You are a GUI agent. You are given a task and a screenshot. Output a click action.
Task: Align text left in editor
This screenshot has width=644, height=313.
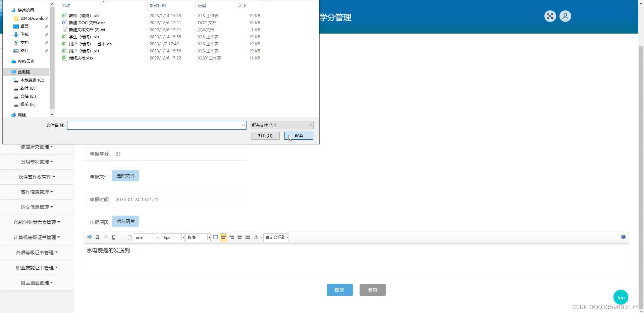click(223, 237)
